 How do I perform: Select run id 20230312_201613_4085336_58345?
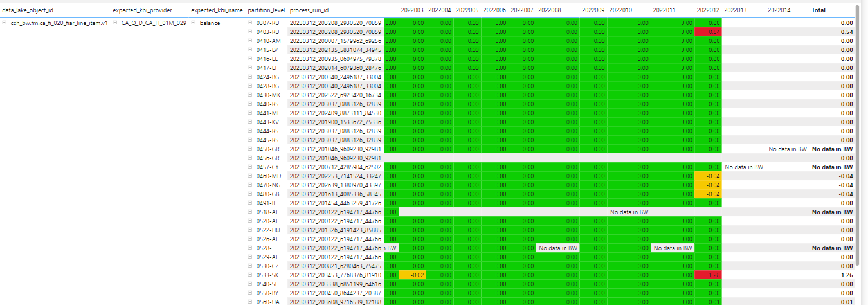[336, 194]
